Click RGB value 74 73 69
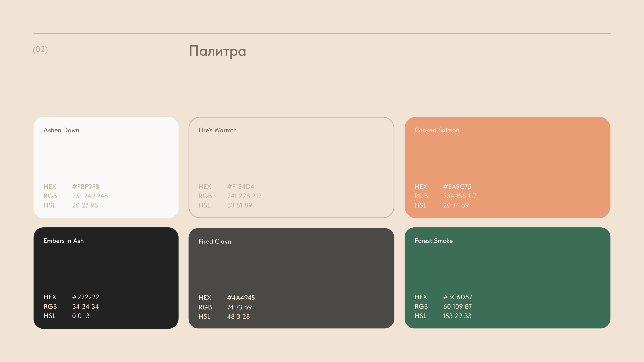The width and height of the screenshot is (644, 362). click(x=239, y=307)
